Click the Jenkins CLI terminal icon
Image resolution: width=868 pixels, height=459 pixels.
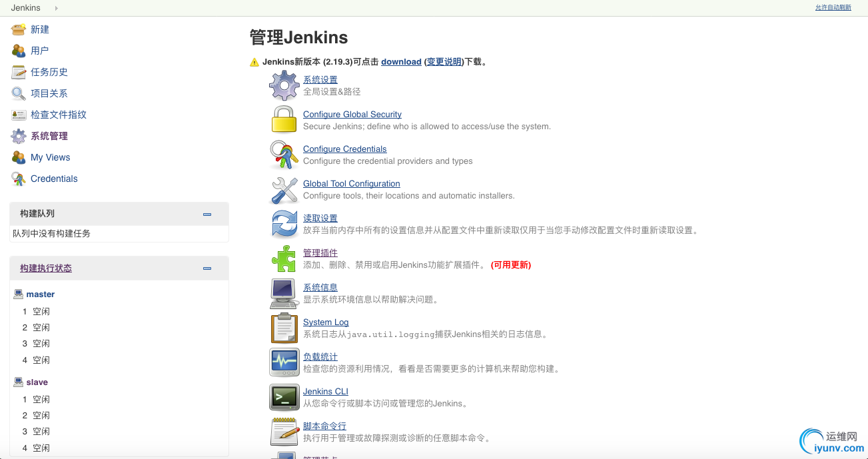(284, 397)
